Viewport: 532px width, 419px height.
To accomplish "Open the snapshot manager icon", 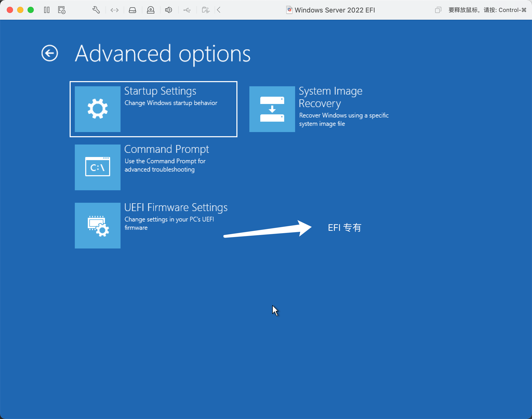I will [62, 10].
